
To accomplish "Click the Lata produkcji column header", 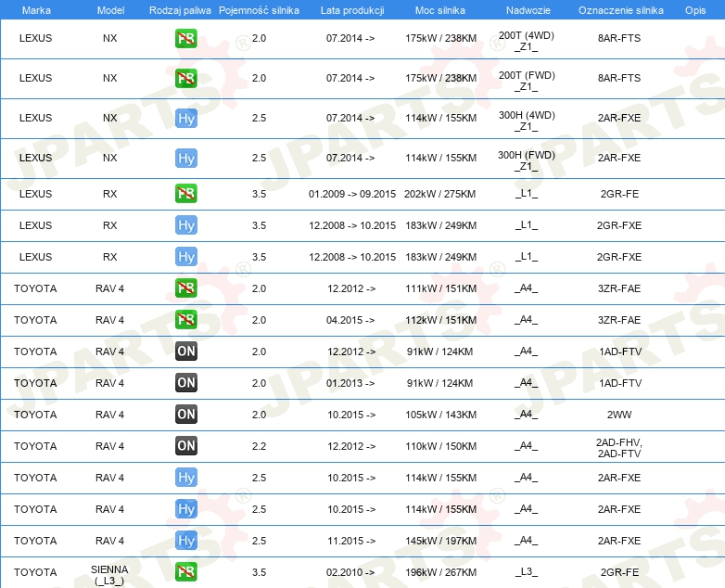I will 351,9.
